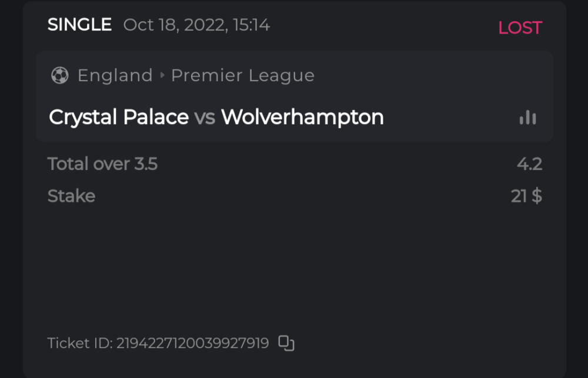This screenshot has width=588, height=378.
Task: Click the 21 $ stake amount
Action: coord(526,196)
